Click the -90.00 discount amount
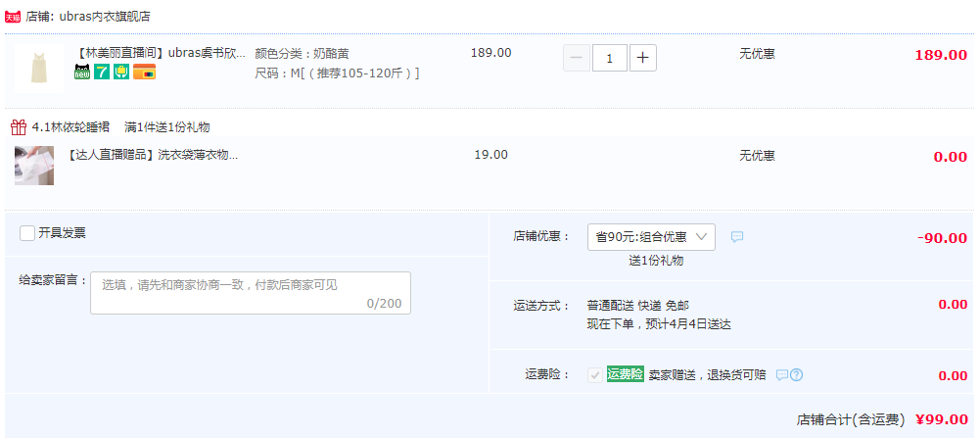980x438 pixels. pyautogui.click(x=943, y=238)
